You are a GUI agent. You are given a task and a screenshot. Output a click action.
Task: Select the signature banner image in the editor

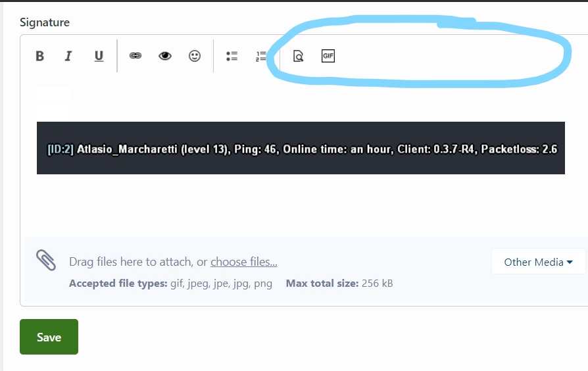coord(301,148)
